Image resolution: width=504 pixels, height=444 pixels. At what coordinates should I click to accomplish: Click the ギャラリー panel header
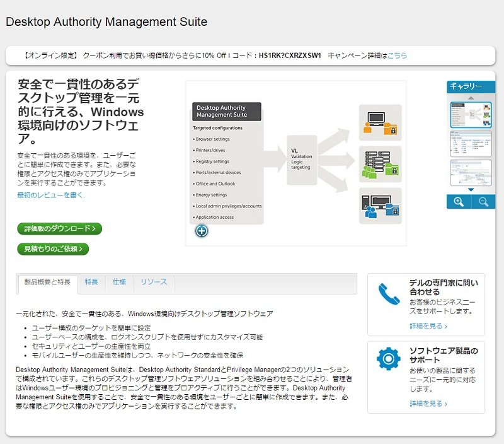pos(471,86)
